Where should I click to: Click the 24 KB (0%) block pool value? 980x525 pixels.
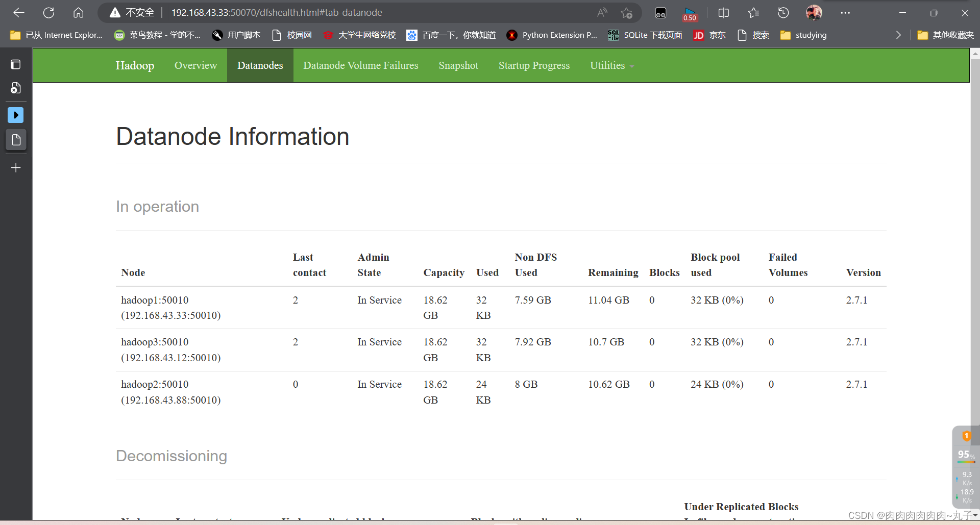click(717, 384)
